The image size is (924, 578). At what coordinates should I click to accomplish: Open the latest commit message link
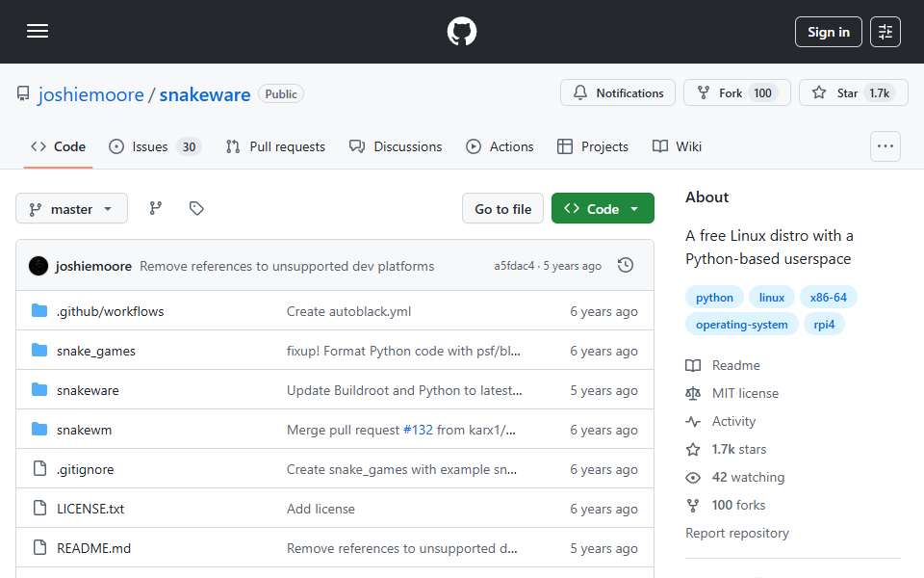pos(287,266)
